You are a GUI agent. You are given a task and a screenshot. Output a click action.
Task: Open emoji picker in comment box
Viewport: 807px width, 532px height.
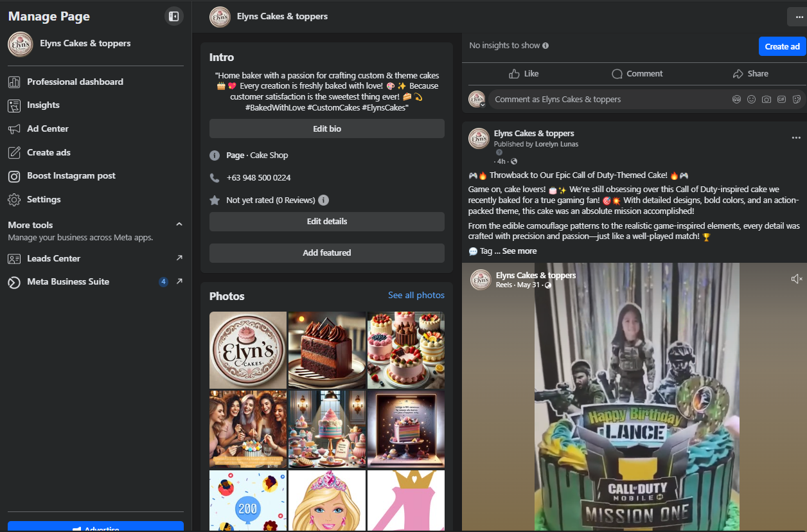pyautogui.click(x=751, y=100)
